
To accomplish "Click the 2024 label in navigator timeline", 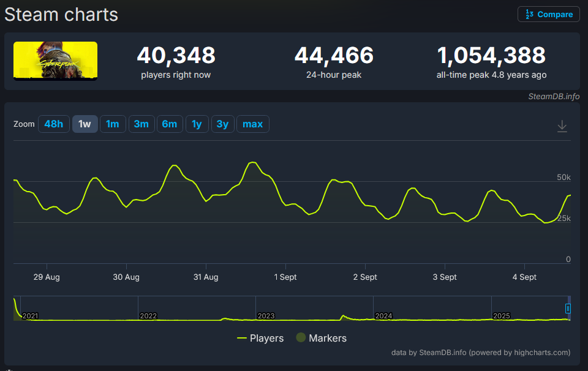I will (x=383, y=316).
